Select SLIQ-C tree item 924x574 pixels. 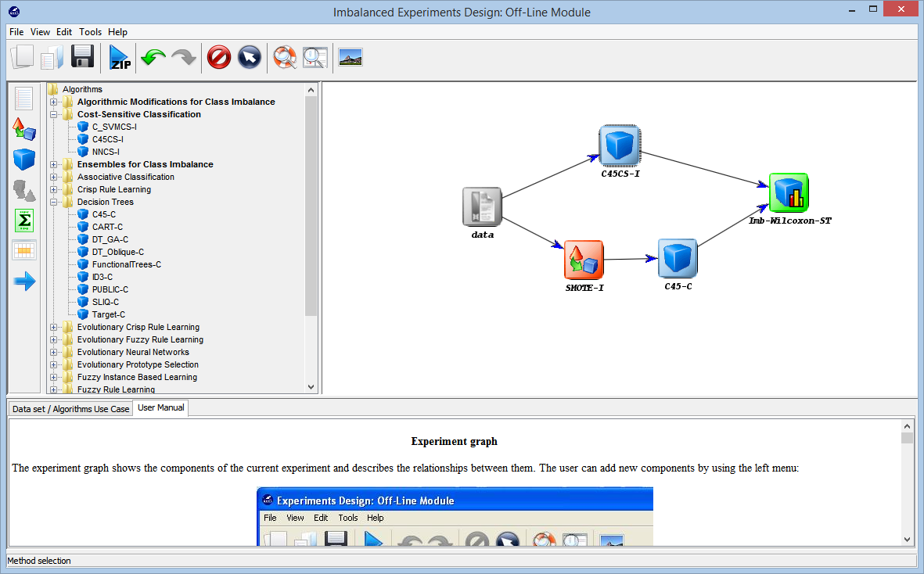(106, 302)
